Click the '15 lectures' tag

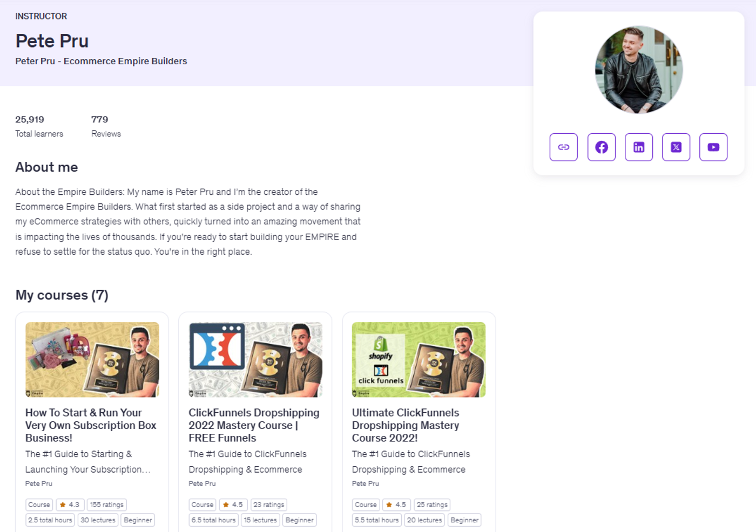pyautogui.click(x=260, y=520)
